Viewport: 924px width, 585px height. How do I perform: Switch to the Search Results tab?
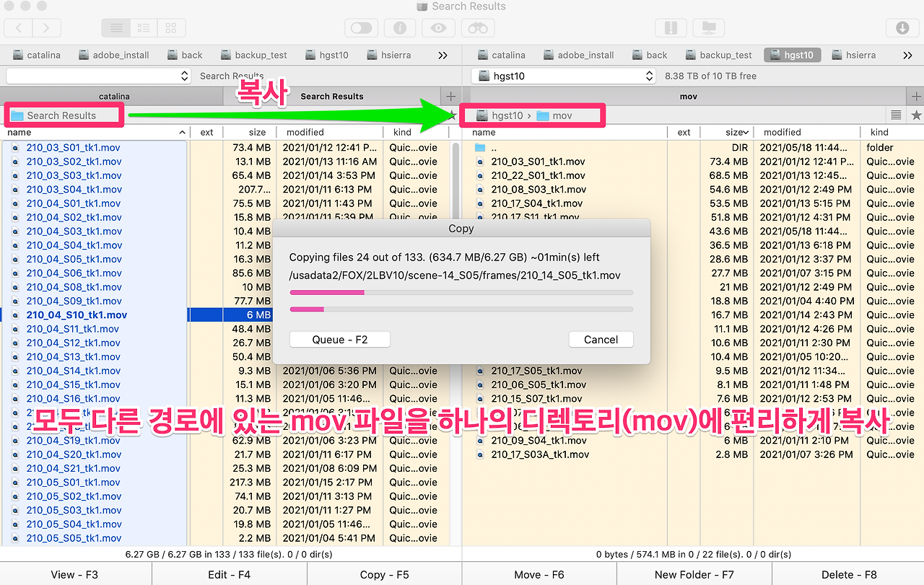[x=332, y=96]
